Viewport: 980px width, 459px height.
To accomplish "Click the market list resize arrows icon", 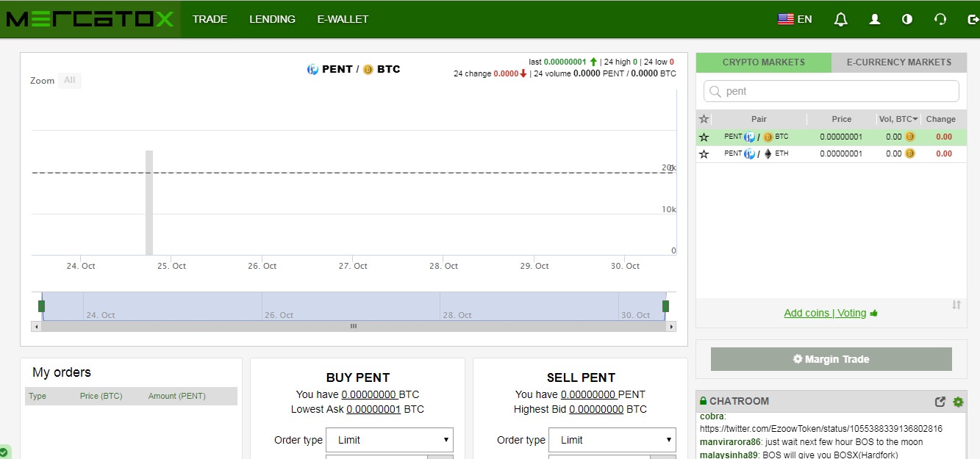I will click(x=956, y=305).
